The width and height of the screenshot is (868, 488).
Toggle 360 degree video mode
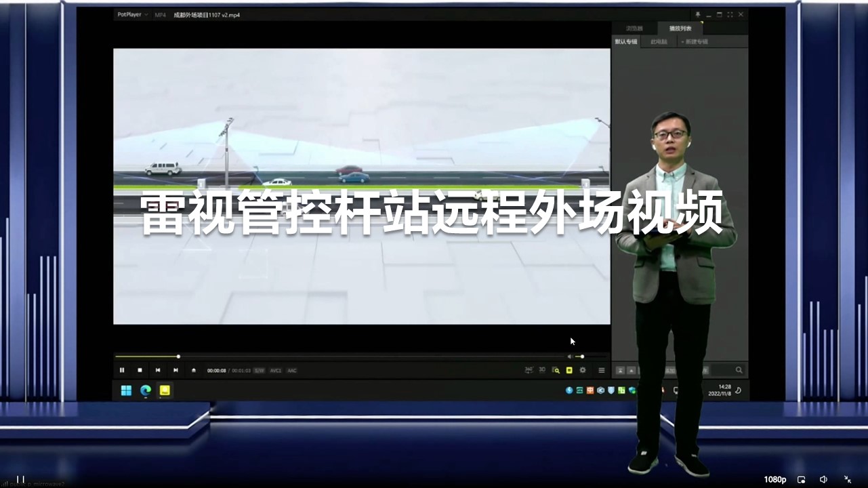tap(529, 370)
